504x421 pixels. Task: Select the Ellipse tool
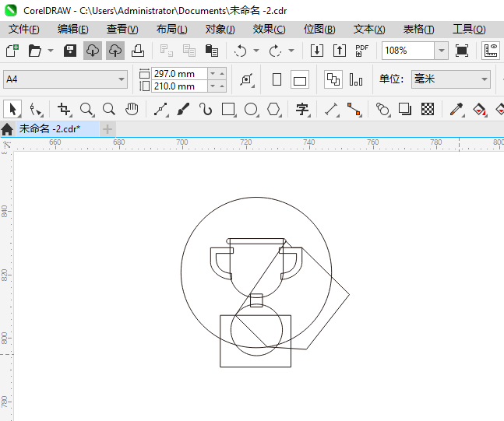[x=251, y=109]
